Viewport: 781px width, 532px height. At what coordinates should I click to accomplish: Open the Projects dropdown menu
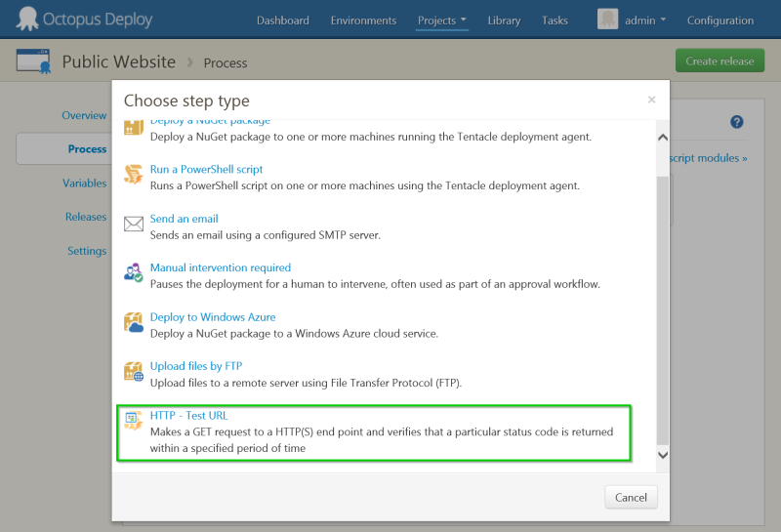441,20
